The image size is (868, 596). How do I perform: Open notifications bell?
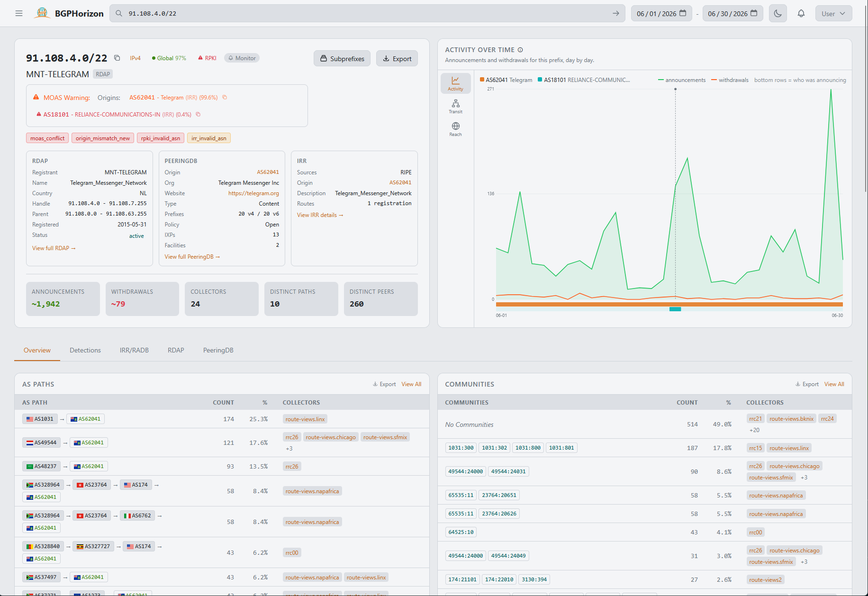[x=801, y=13]
